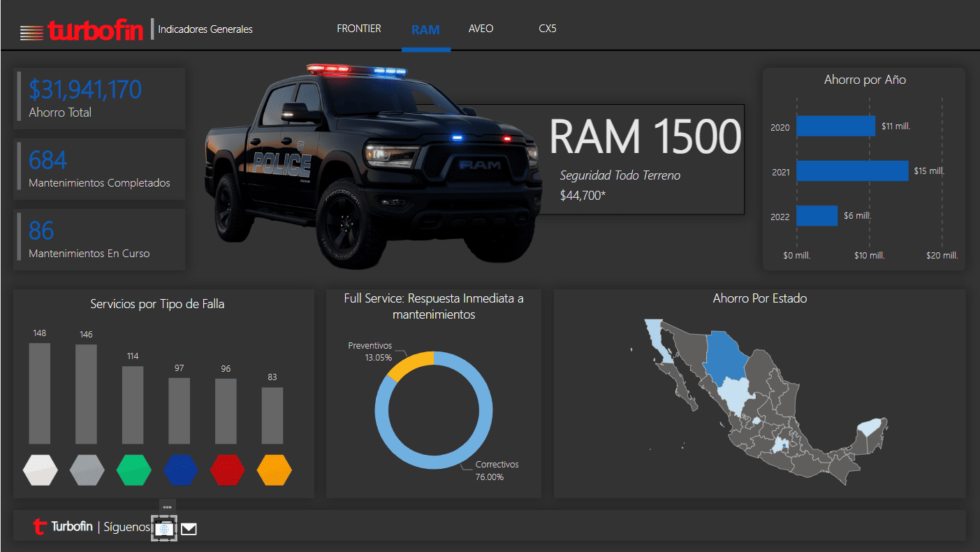
Task: Click the $44,700* price text
Action: click(583, 196)
